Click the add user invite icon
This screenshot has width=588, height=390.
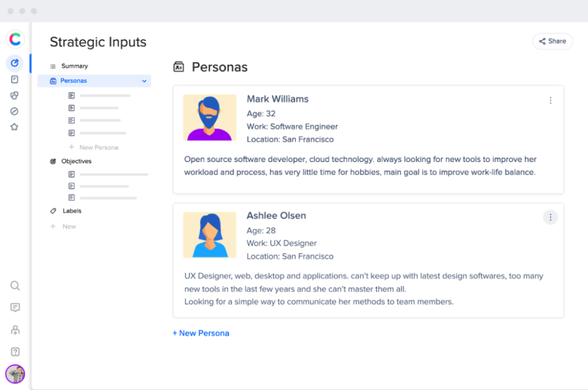16,330
